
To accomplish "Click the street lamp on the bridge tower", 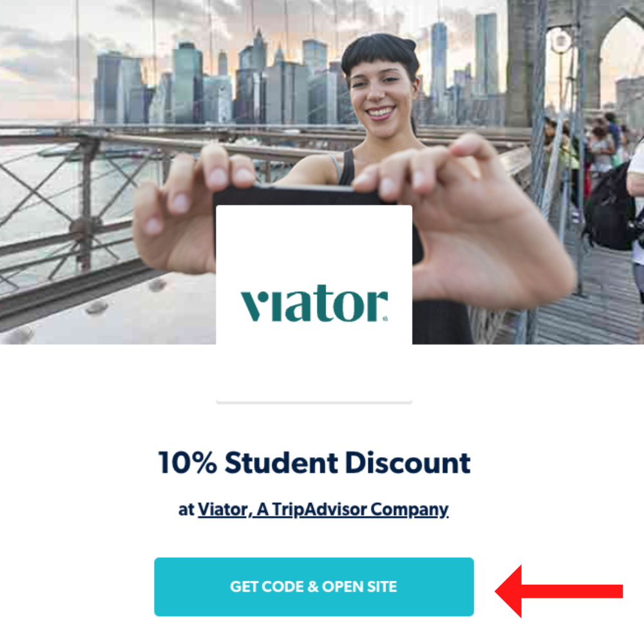I will click(561, 40).
